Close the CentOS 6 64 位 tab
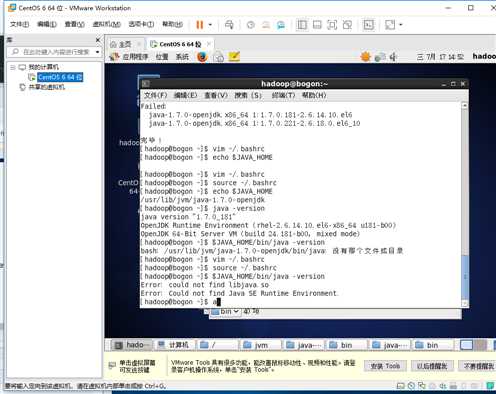The height and width of the screenshot is (394, 496). coord(209,44)
